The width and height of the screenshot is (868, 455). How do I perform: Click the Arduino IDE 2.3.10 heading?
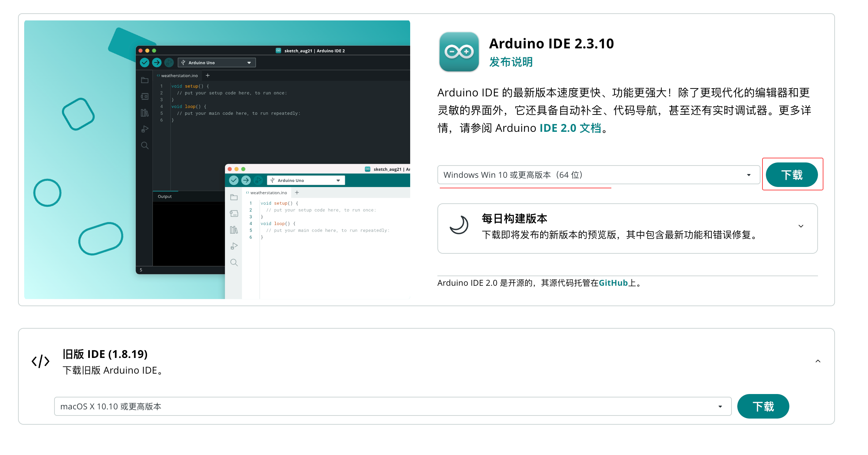(x=551, y=44)
